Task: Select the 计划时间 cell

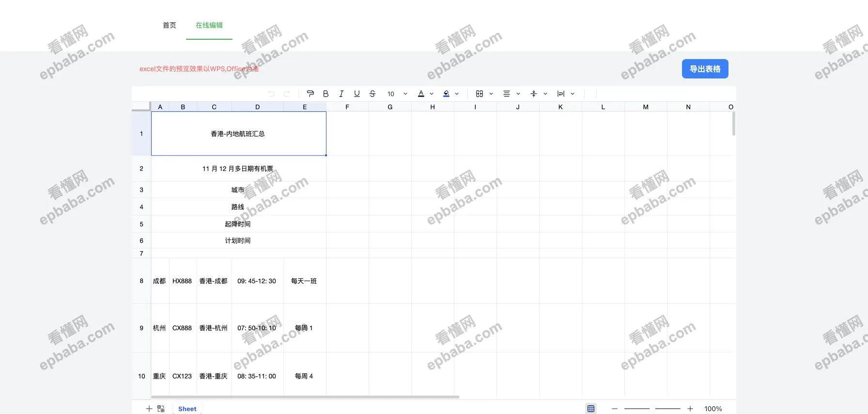Action: (x=239, y=241)
